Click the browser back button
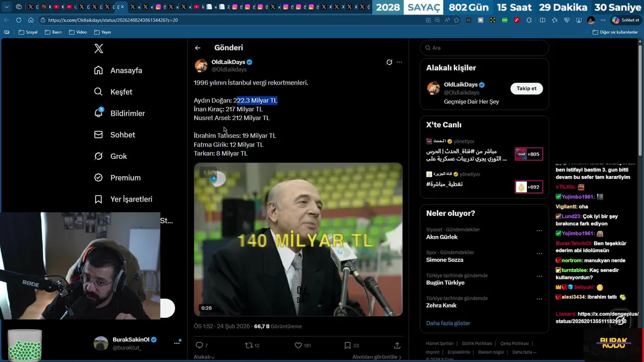 [x=6, y=20]
